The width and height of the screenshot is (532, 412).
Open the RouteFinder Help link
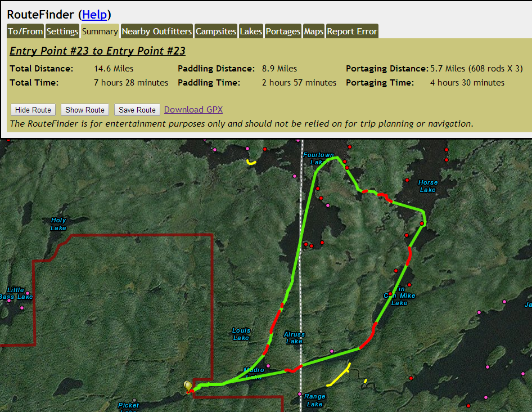click(94, 15)
